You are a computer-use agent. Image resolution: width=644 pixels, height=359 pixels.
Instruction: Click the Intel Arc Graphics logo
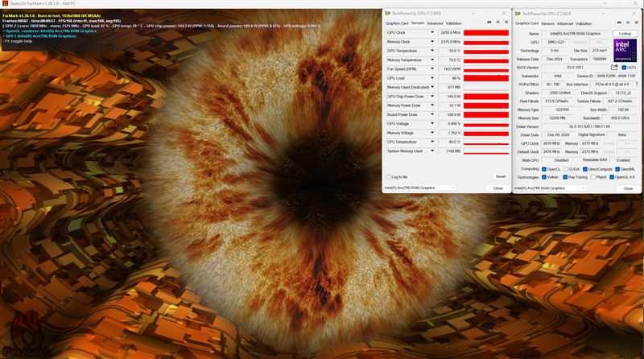pos(625,50)
